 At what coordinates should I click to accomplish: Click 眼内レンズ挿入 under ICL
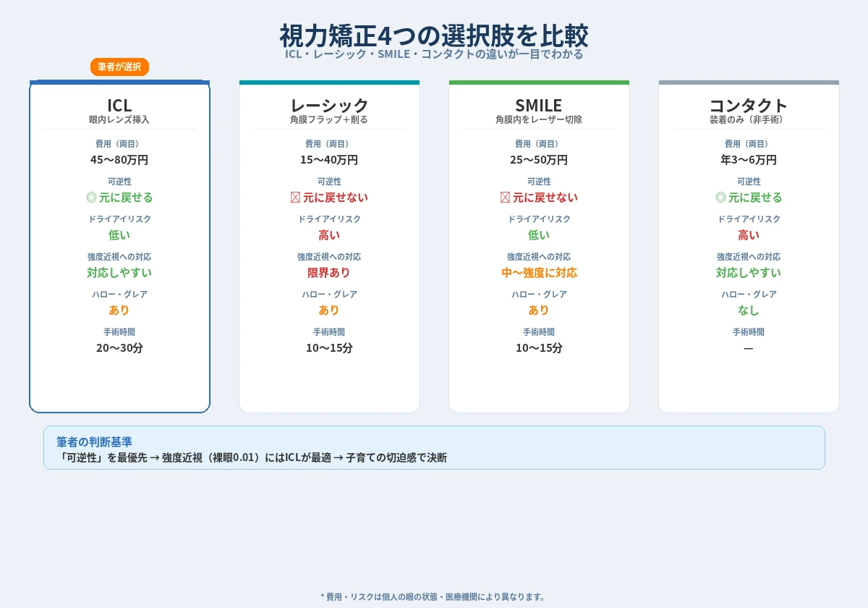(x=119, y=119)
